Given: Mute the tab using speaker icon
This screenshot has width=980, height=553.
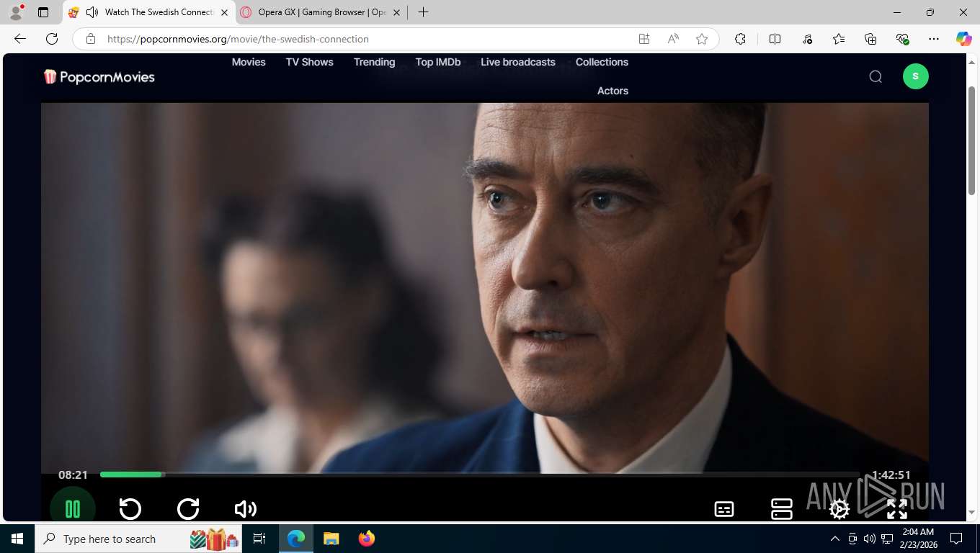Looking at the screenshot, I should pos(92,12).
